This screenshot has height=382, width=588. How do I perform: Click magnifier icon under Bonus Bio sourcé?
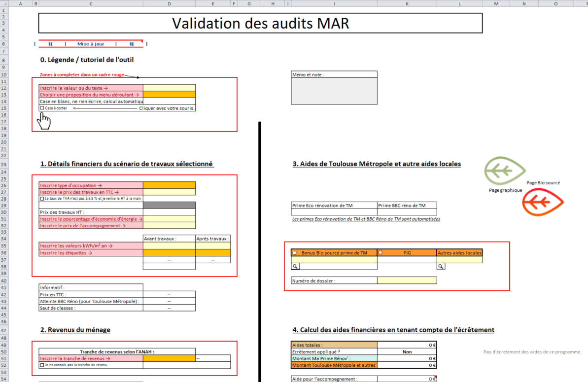click(x=295, y=266)
